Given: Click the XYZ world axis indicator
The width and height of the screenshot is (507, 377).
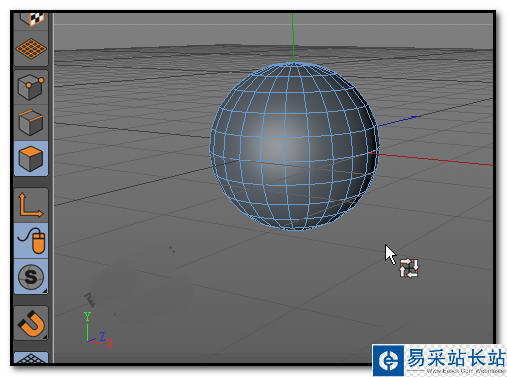Looking at the screenshot, I should [98, 330].
